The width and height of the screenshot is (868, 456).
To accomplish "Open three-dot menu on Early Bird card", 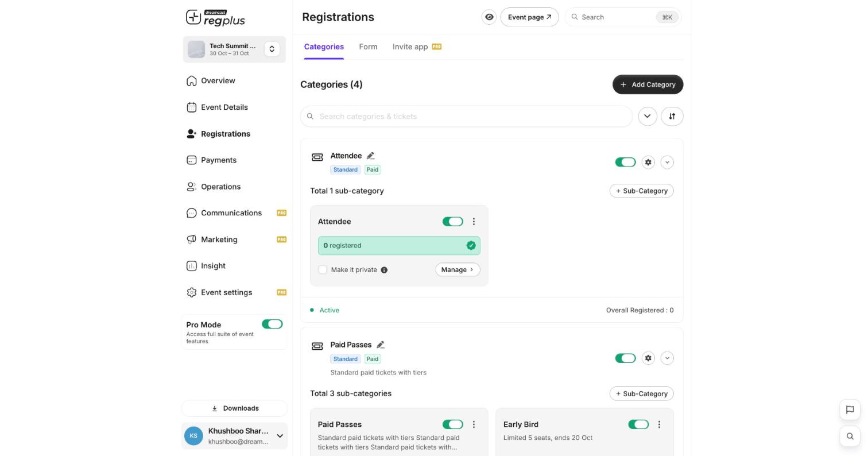I will click(659, 424).
